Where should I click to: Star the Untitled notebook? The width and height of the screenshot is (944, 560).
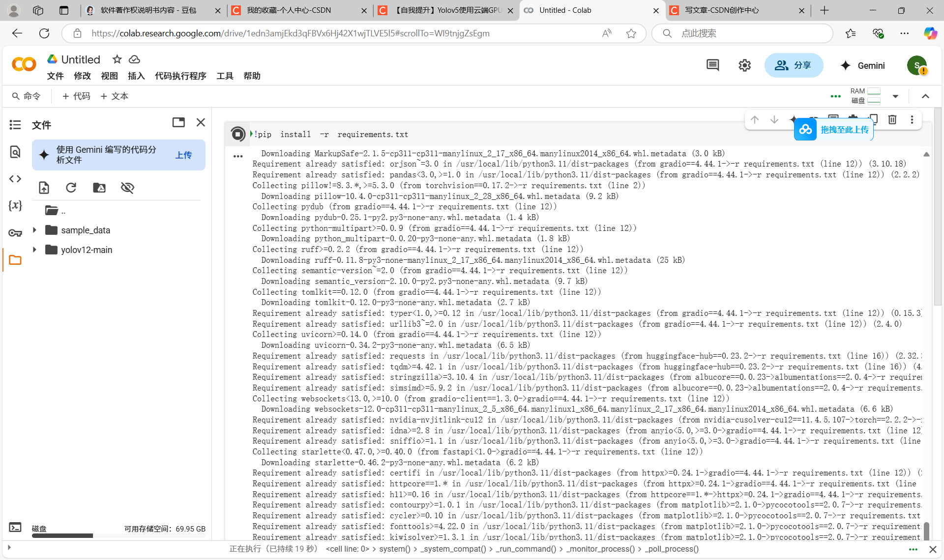pos(117,59)
